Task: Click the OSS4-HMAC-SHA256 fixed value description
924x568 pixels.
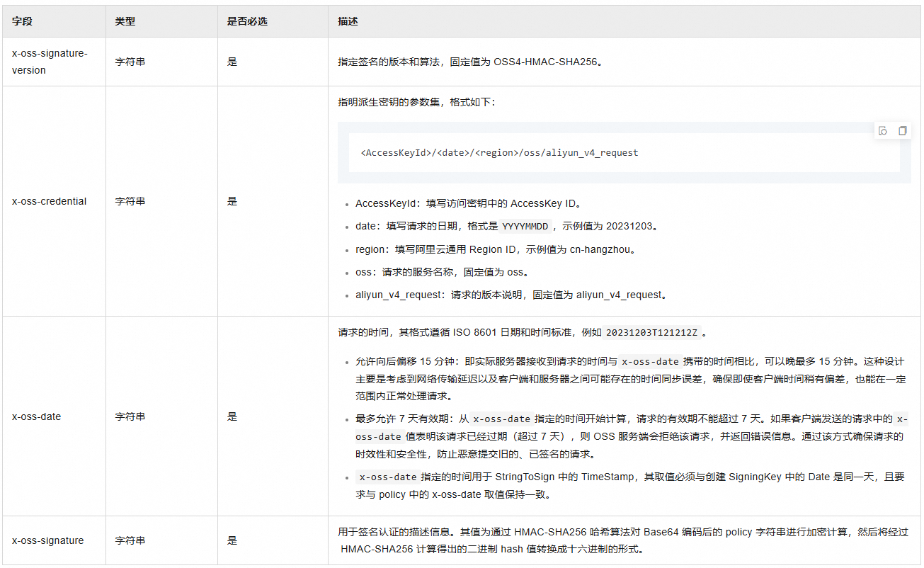Action: pos(471,62)
